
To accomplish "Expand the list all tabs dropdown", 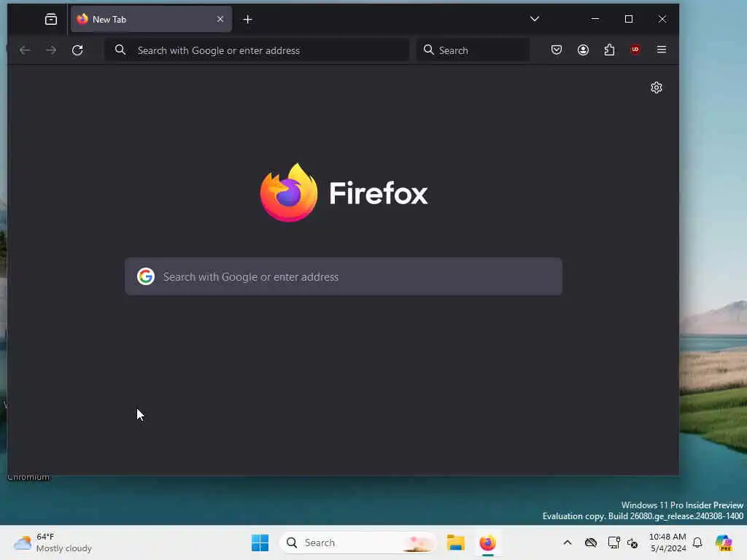I will point(535,19).
